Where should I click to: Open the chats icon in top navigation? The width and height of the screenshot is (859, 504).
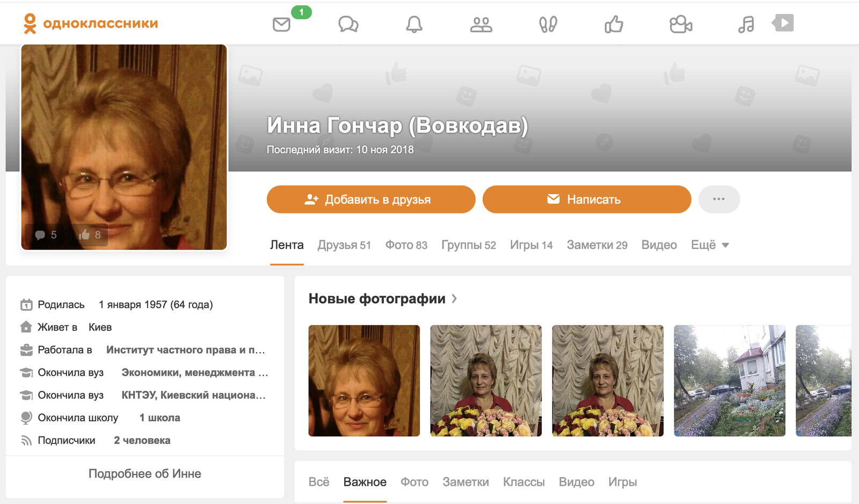(348, 24)
